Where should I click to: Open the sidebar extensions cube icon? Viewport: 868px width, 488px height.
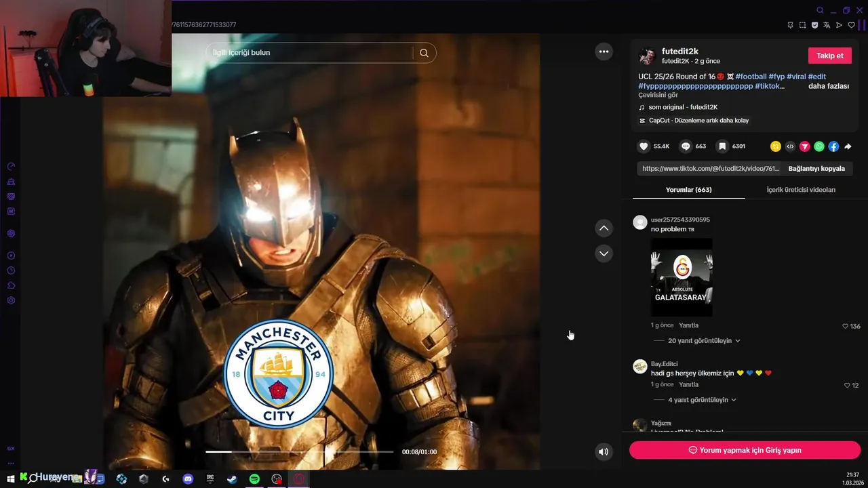click(11, 285)
